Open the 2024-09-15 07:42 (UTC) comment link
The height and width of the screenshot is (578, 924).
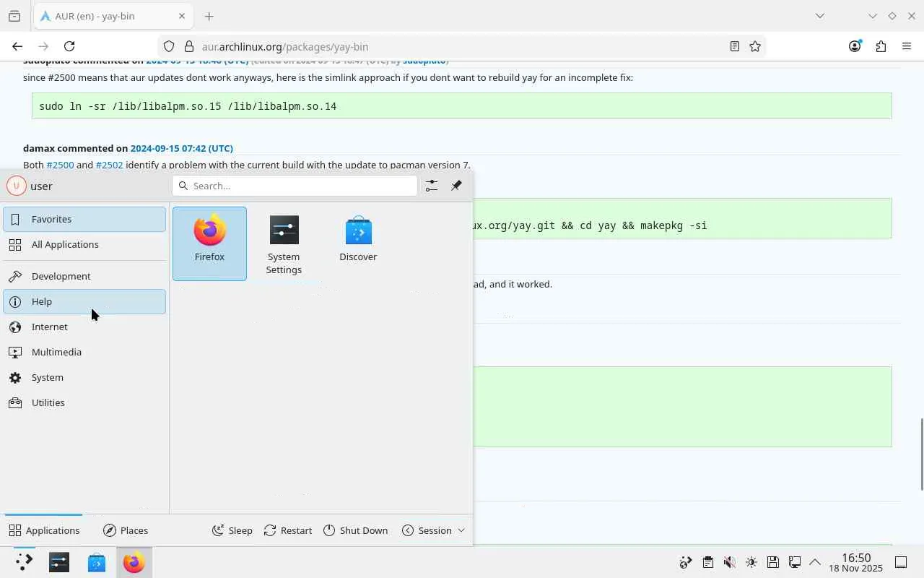click(182, 148)
